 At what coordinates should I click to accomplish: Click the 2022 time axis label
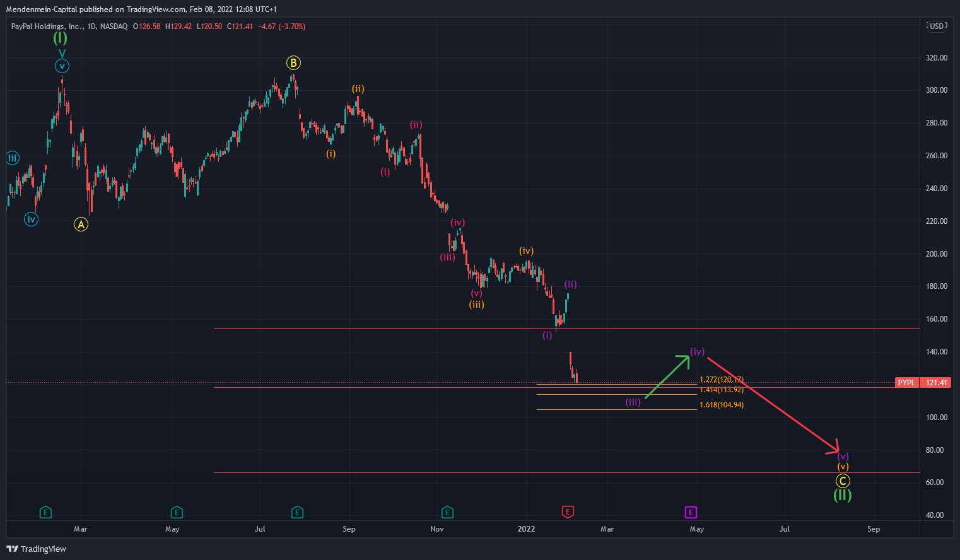point(526,529)
